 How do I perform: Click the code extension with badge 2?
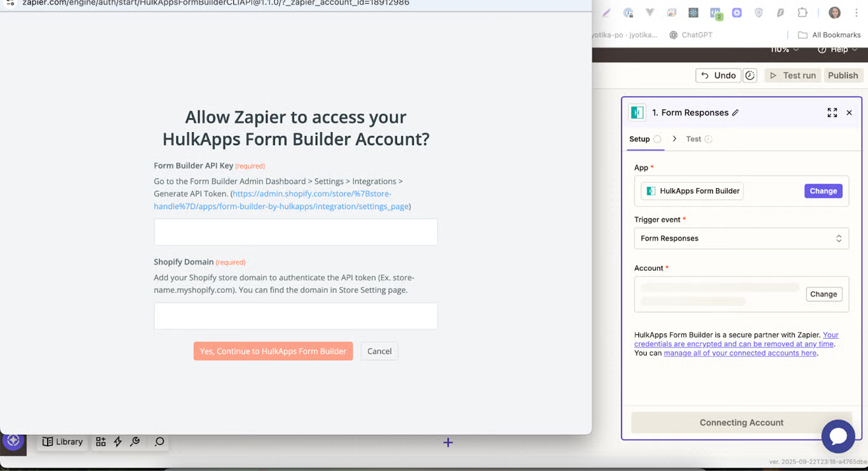click(x=715, y=13)
